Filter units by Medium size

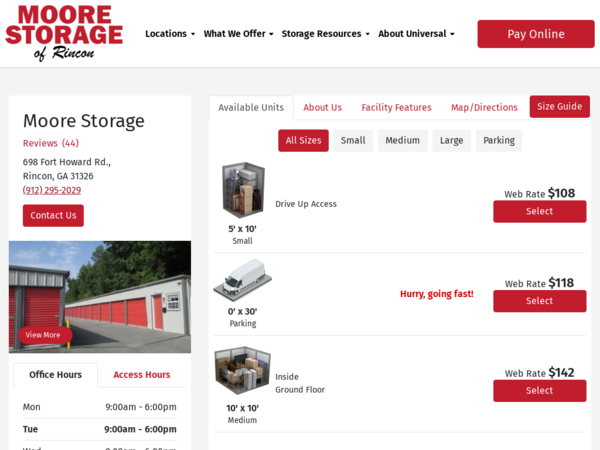coord(403,140)
